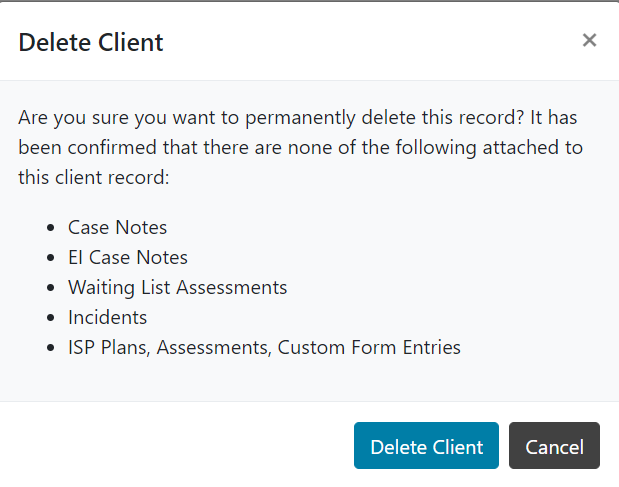Click the "Incidents" list entry
The width and height of the screenshot is (619, 487).
[x=107, y=317]
